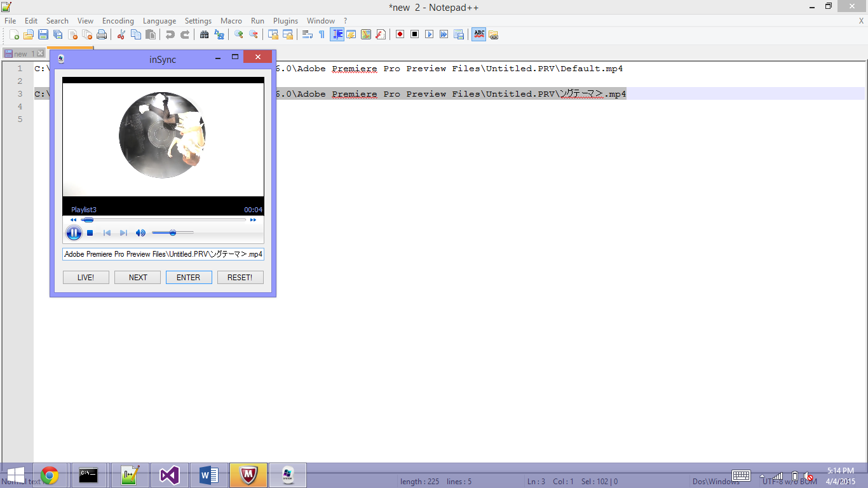The width and height of the screenshot is (868, 488).
Task: Copy the selection with the Copy toolbar icon
Action: pos(135,34)
